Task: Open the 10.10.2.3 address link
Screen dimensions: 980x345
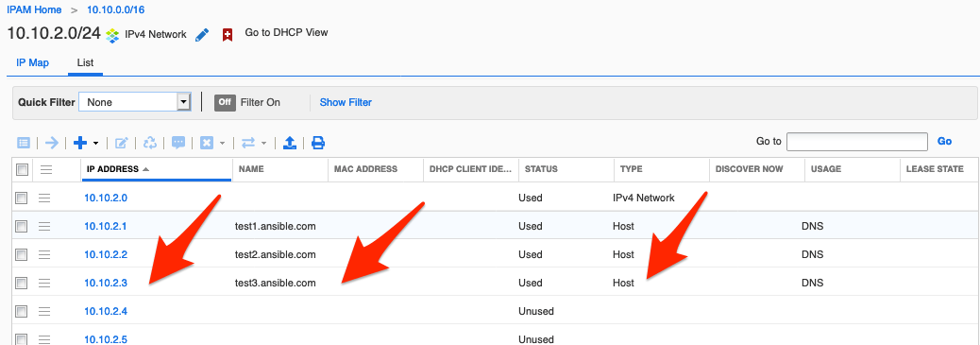Action: tap(106, 283)
